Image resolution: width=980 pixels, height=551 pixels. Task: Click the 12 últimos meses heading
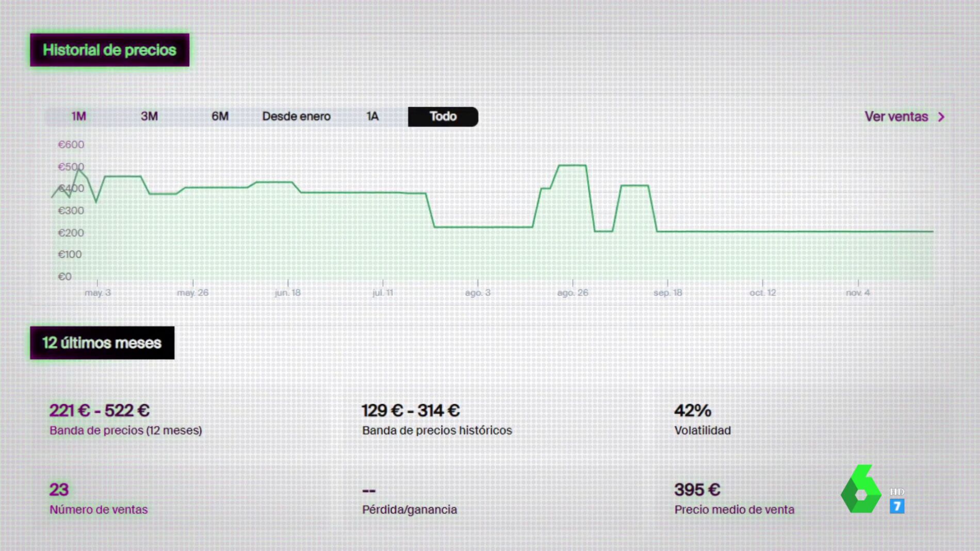[x=102, y=343]
